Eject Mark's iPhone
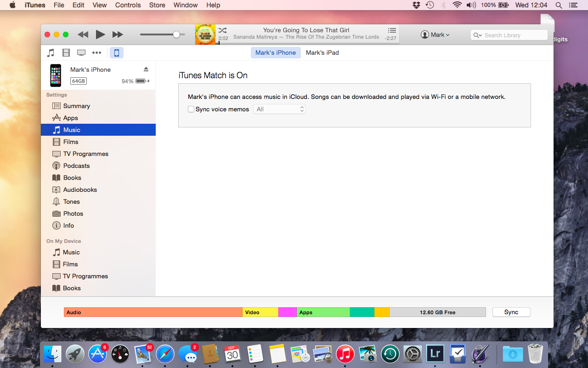Viewport: 588px width, 368px height. tap(146, 69)
